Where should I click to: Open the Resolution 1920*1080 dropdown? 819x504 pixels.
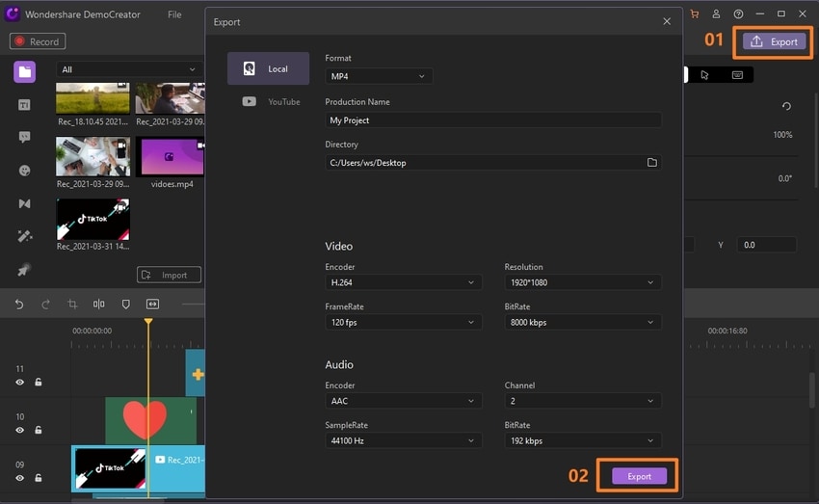click(582, 282)
